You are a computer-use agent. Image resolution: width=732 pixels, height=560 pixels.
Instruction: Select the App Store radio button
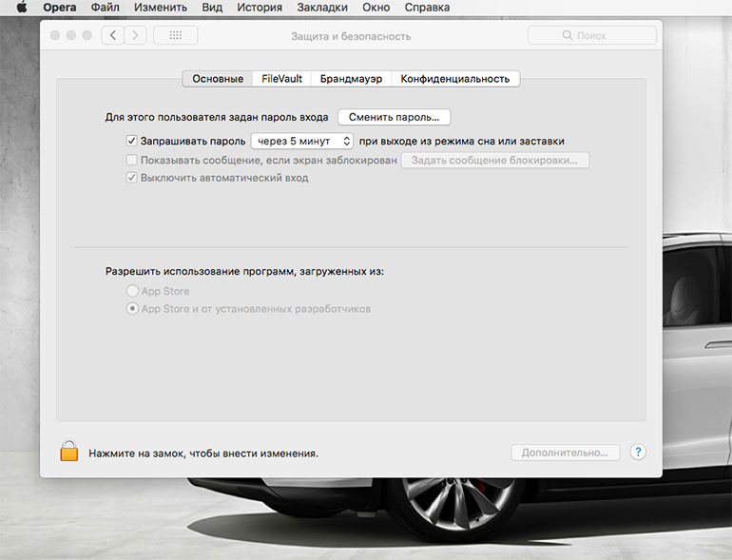tap(132, 291)
